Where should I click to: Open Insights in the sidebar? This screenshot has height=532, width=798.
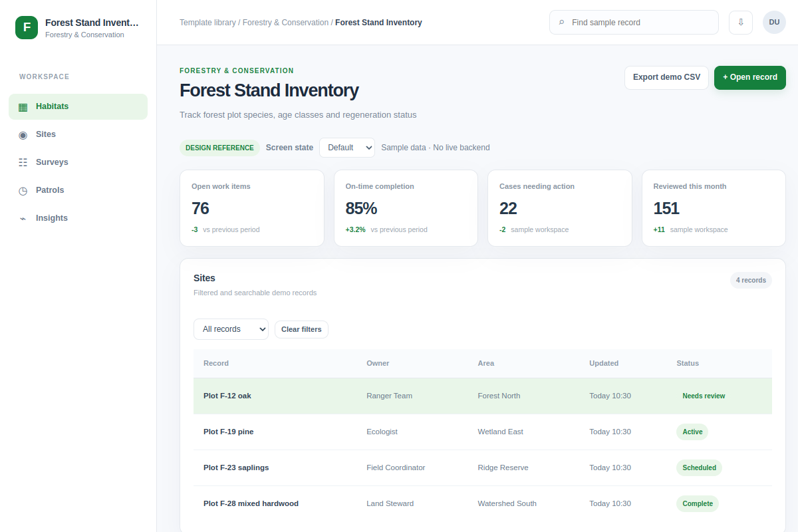[x=78, y=218]
